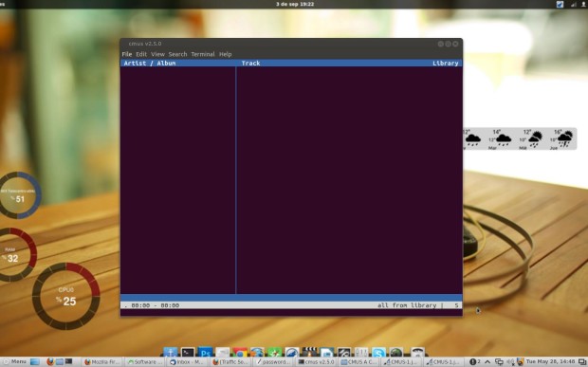Launch the video clapperboard app in dock
Viewport: 588px width, 367px height.
[309, 352]
